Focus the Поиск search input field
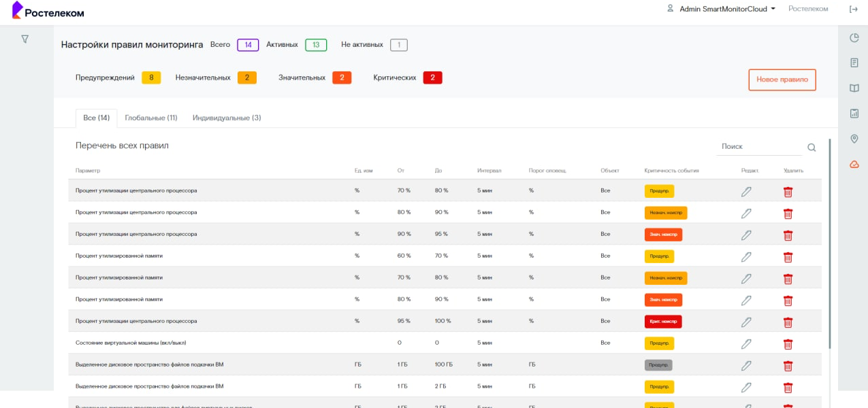Image resolution: width=868 pixels, height=408 pixels. [758, 147]
